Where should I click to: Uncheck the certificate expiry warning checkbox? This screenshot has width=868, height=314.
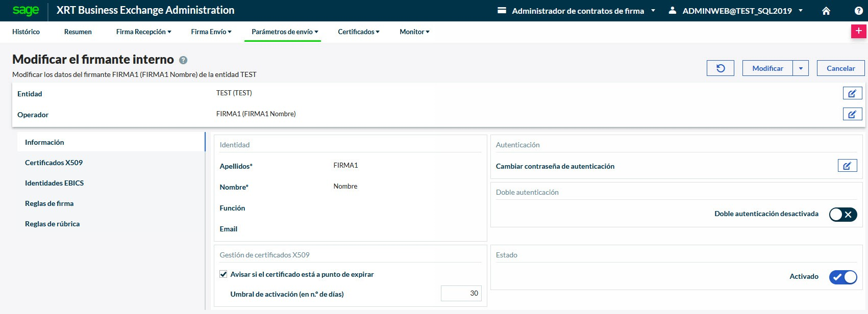[x=224, y=274]
